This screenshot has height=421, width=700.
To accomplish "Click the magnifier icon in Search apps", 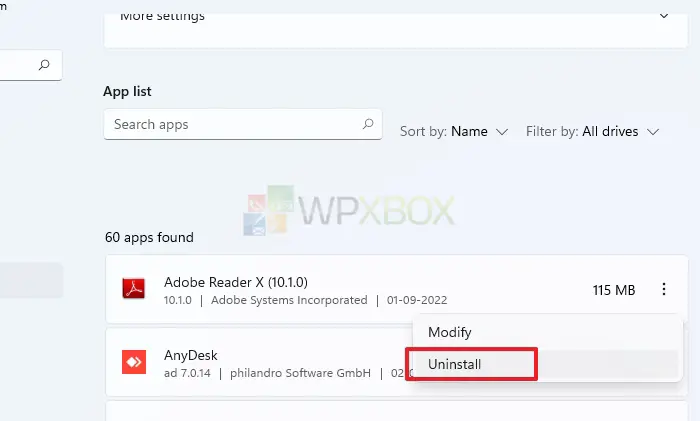I will (x=368, y=124).
